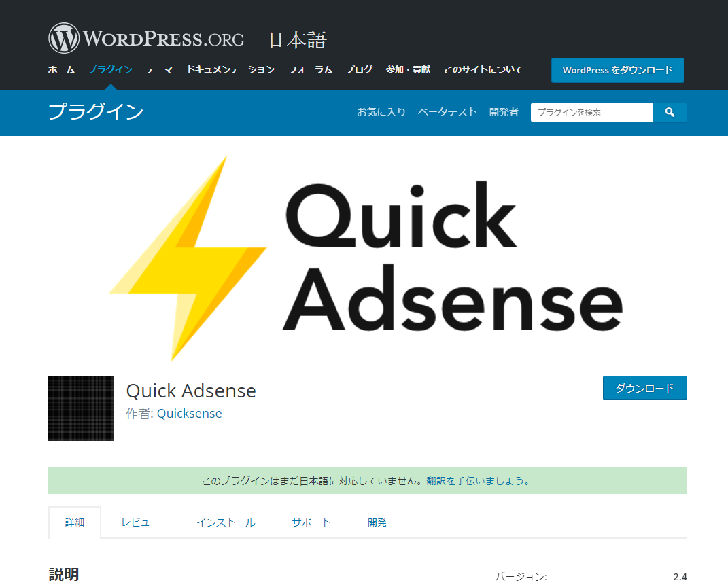Open the フォーラム menu item
This screenshot has height=585, width=728.
[x=310, y=70]
